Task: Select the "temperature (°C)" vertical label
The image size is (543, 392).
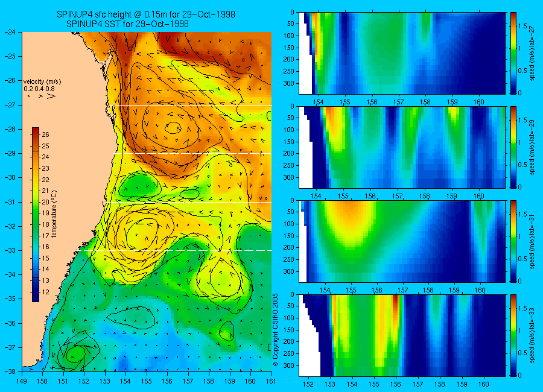Action: [54, 214]
